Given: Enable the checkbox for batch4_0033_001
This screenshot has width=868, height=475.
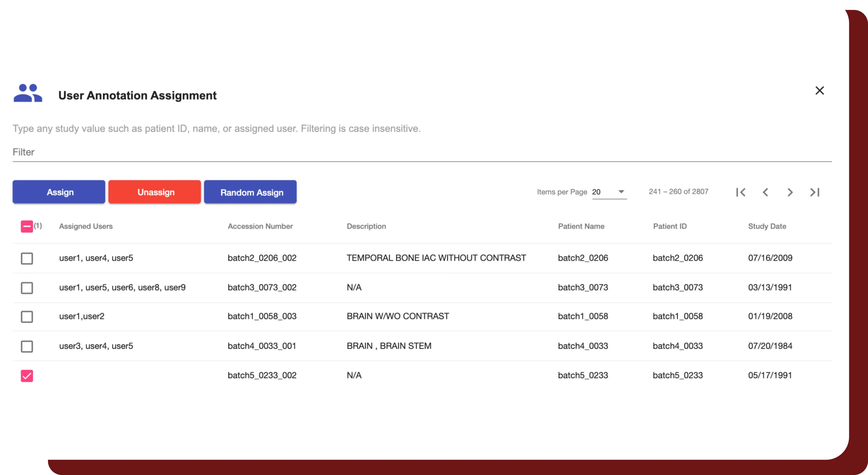Looking at the screenshot, I should 27,346.
